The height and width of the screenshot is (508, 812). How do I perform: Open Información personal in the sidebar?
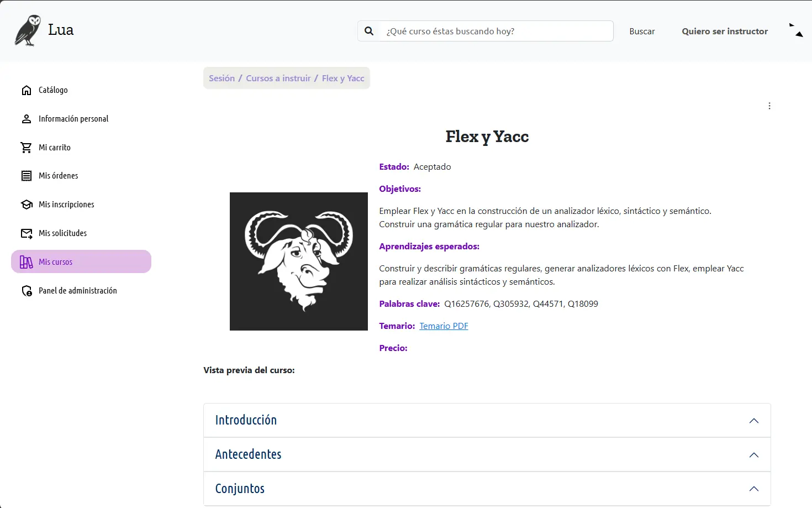(x=81, y=119)
